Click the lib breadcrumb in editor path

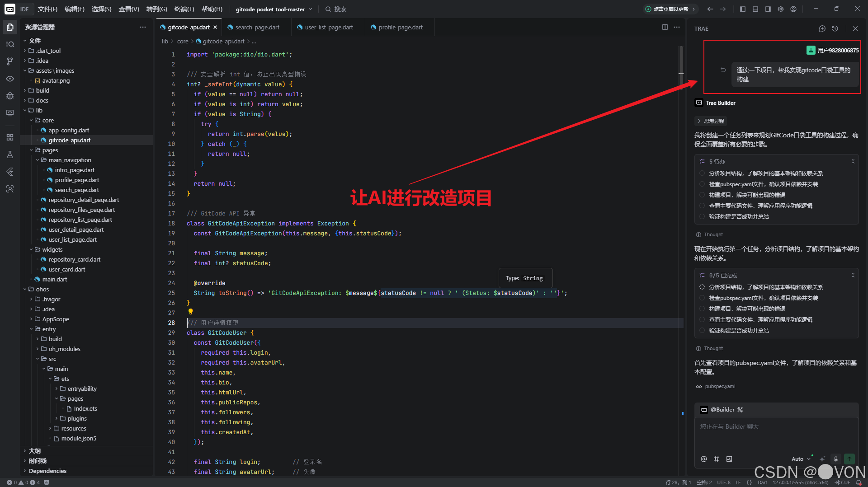click(165, 41)
